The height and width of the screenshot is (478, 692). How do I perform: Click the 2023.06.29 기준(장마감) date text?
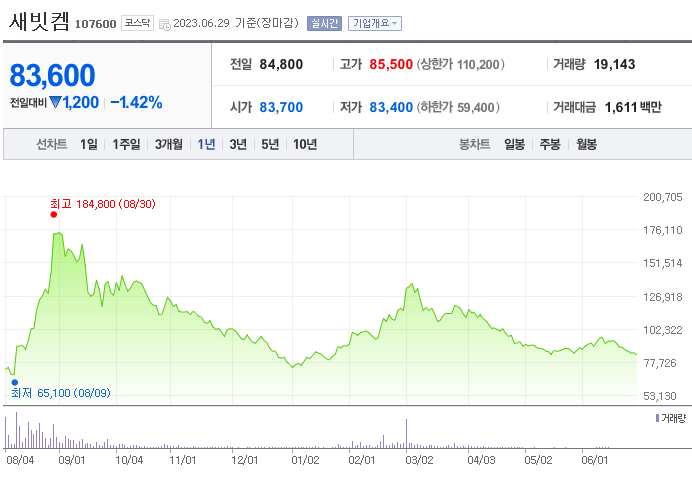236,23
